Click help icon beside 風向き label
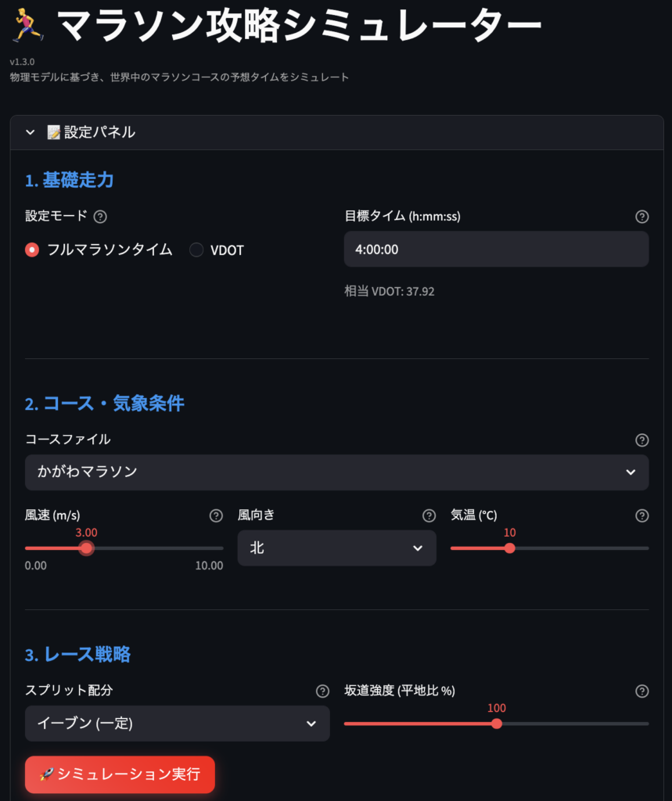Screen dimensions: 672x801 pyautogui.click(x=429, y=515)
